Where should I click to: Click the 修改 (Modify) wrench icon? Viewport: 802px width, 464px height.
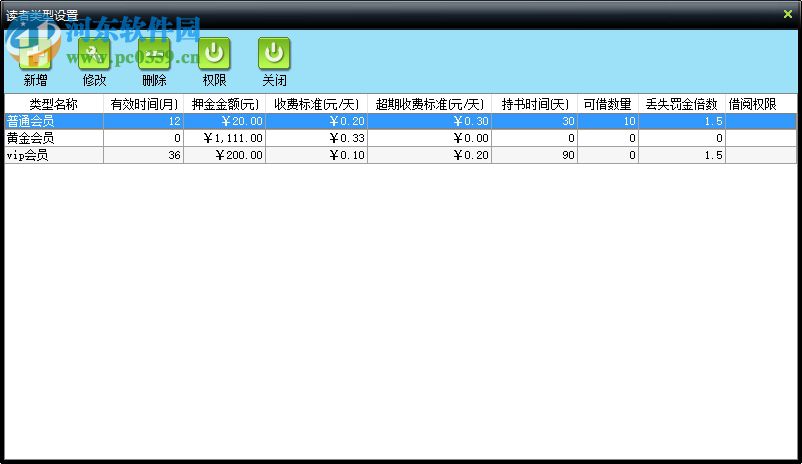click(94, 53)
